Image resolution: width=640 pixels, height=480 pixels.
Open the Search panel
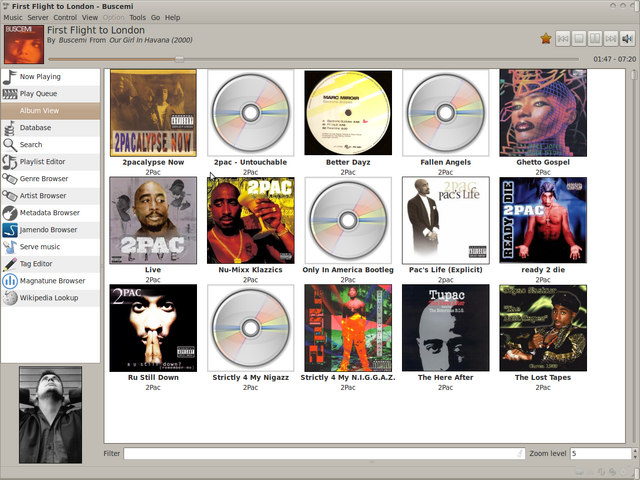click(50, 145)
